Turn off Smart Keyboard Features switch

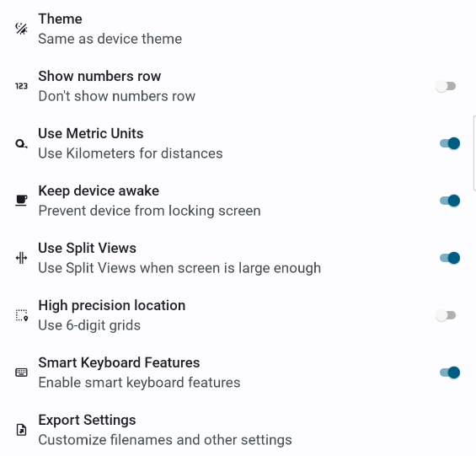450,373
